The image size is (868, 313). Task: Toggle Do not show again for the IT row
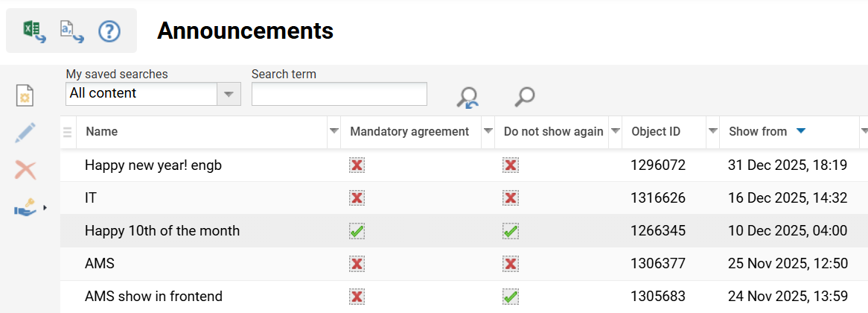click(511, 197)
